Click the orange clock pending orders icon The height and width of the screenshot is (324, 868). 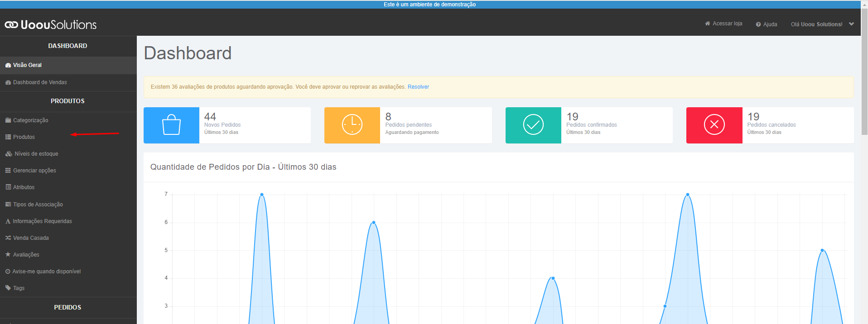coord(352,125)
